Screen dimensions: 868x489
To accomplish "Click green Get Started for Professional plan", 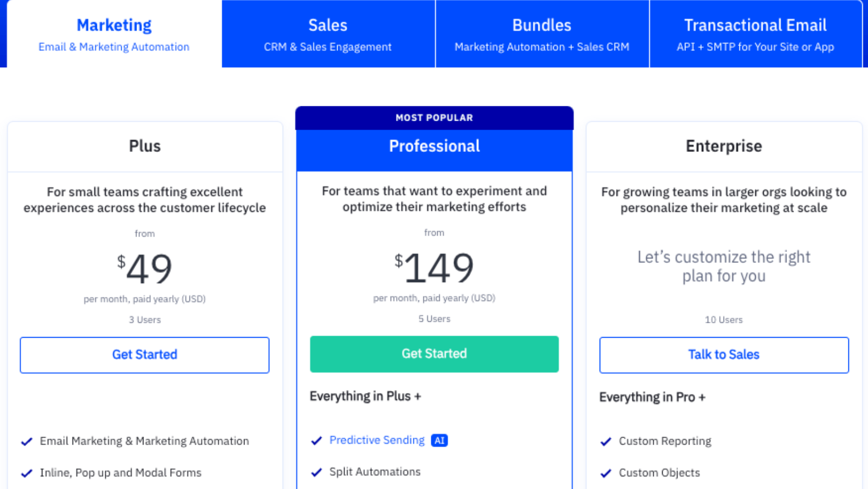I will [434, 354].
